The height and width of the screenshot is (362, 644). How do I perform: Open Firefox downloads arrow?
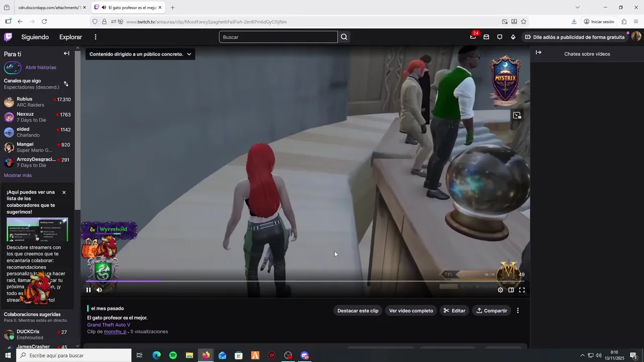coord(574,22)
